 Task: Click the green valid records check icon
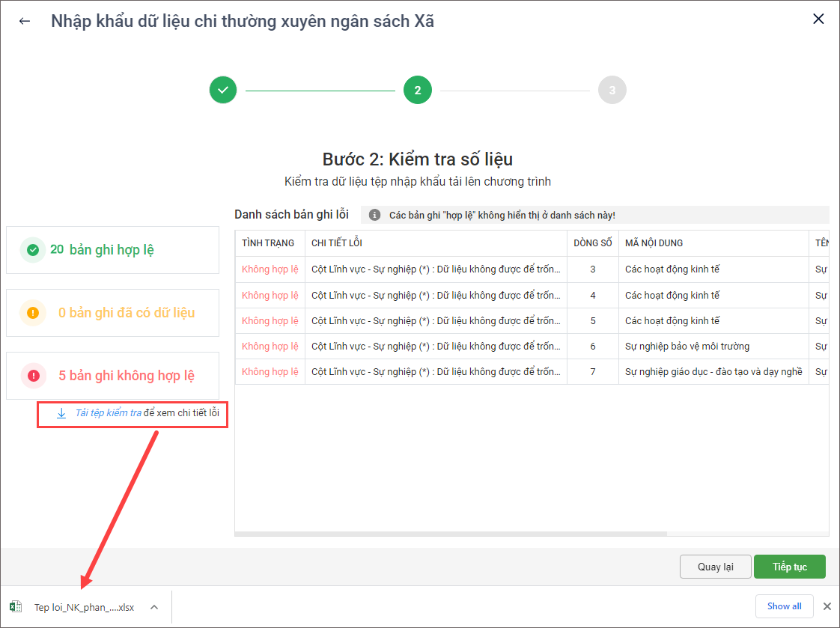pyautogui.click(x=33, y=250)
